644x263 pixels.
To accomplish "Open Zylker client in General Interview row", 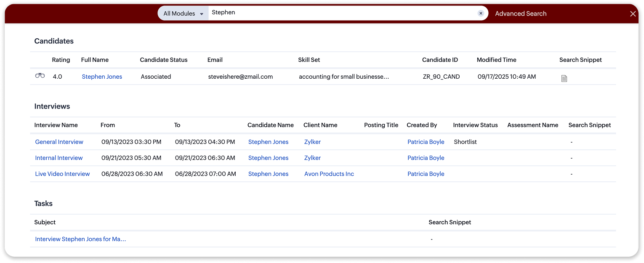I will pyautogui.click(x=312, y=142).
